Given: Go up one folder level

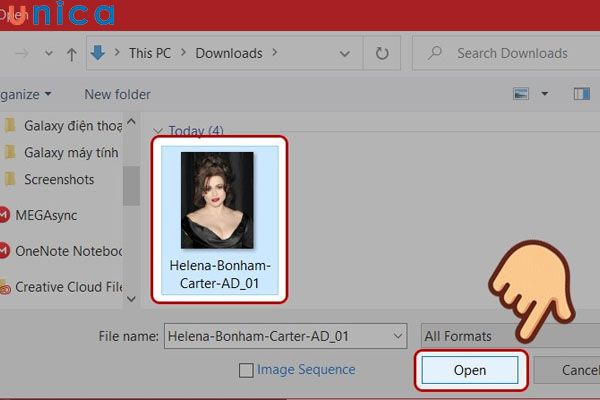Looking at the screenshot, I should [72, 54].
